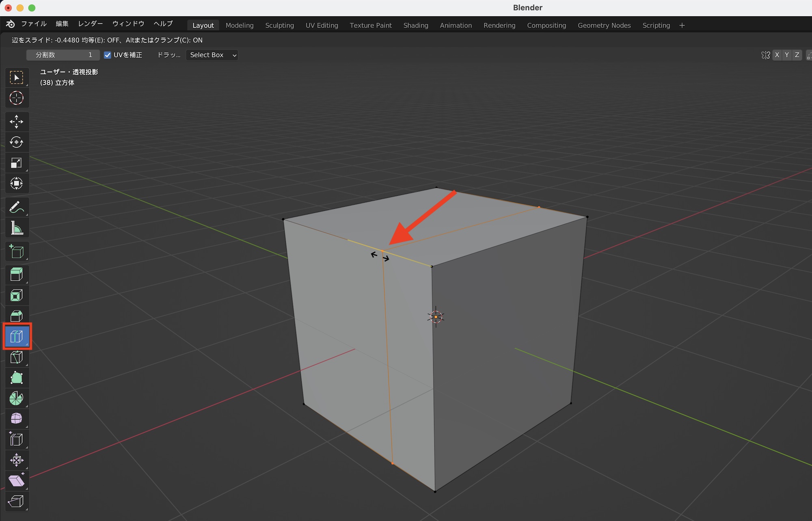Choose the Move tool
The height and width of the screenshot is (521, 812).
[16, 121]
